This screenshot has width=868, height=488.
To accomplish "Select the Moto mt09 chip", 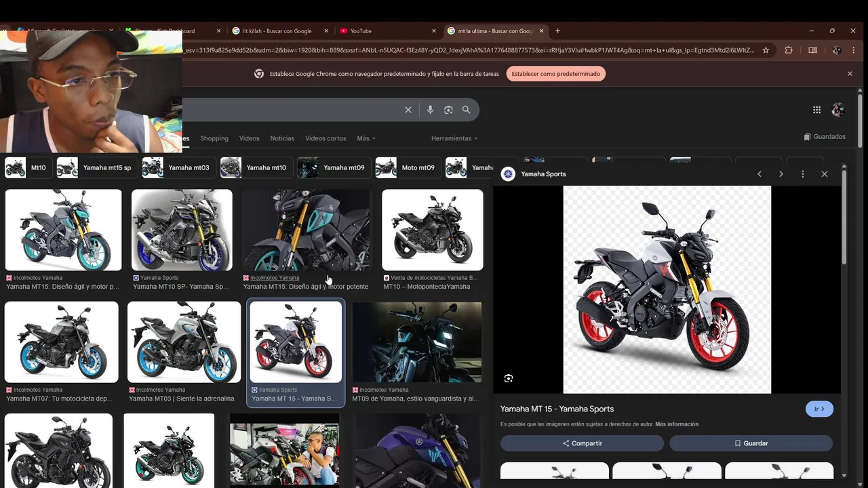I will tap(408, 167).
